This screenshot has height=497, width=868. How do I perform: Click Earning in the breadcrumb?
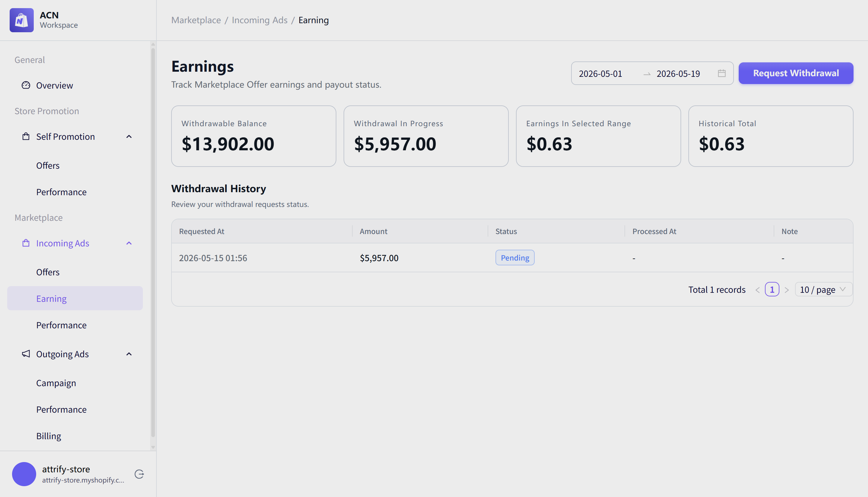pos(313,20)
